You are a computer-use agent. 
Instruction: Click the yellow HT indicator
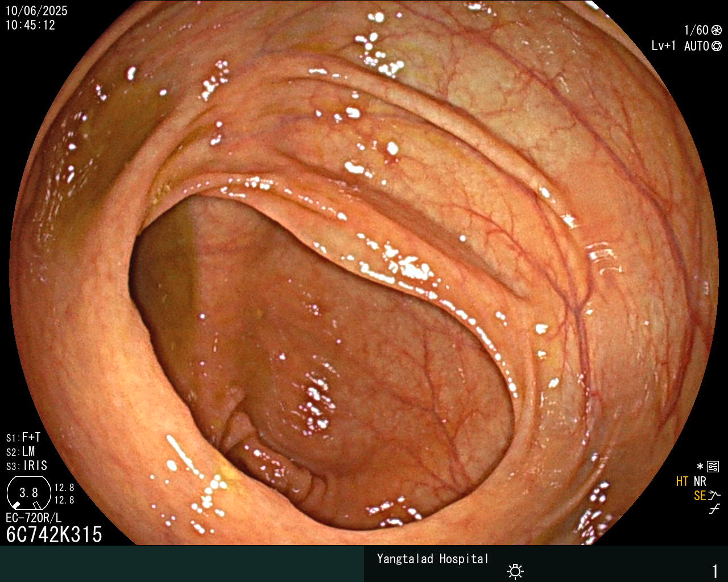(x=682, y=481)
